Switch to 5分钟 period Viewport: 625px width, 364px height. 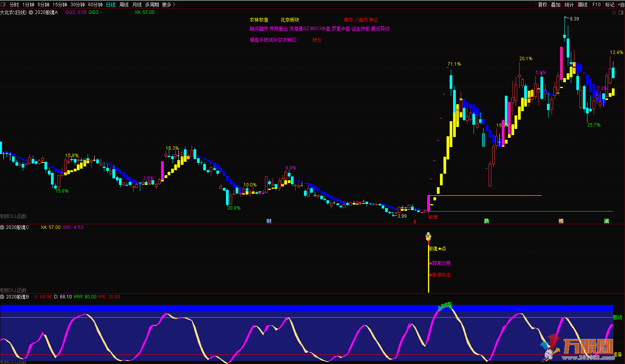point(43,5)
